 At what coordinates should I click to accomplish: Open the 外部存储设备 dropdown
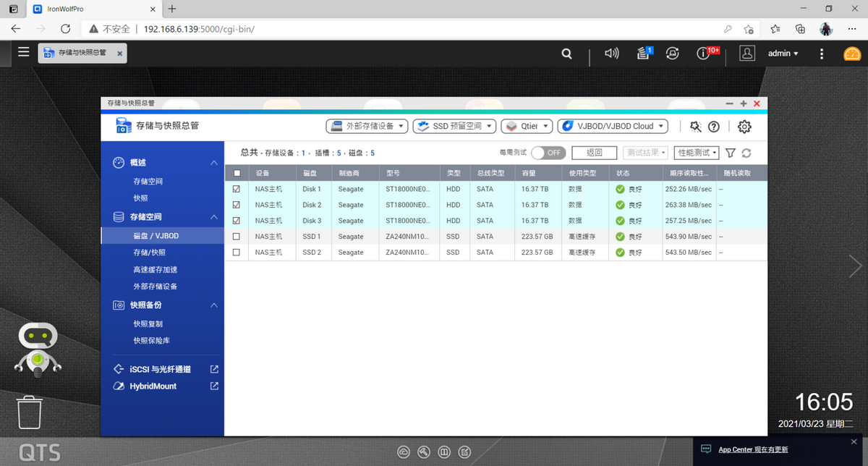tap(367, 126)
